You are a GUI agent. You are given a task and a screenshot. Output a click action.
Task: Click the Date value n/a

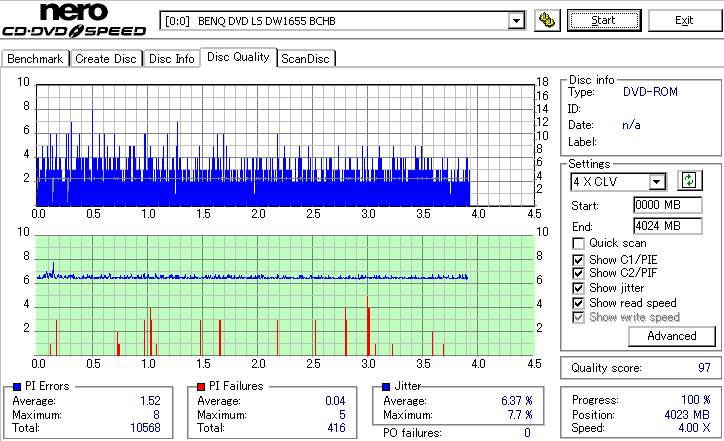click(631, 125)
